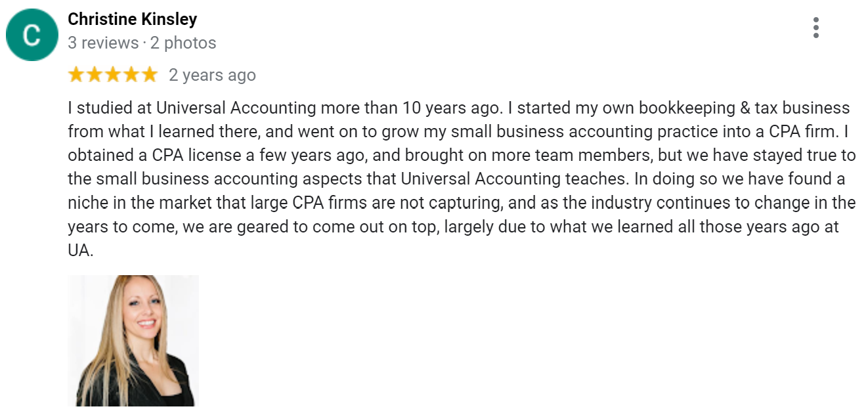Open Christine Kinsley's reviewer profile
The width and height of the screenshot is (868, 415).
(x=131, y=19)
